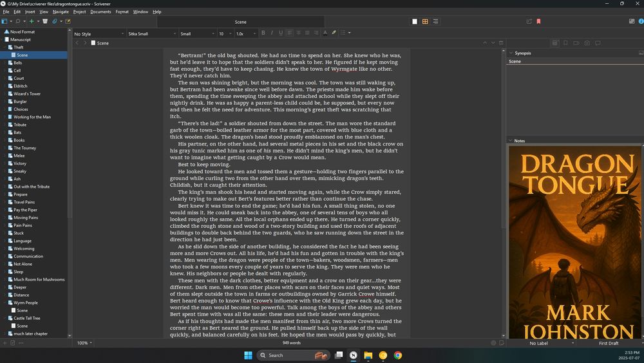Open the First Draft status dropdown
This screenshot has width=644, height=363.
609,343
